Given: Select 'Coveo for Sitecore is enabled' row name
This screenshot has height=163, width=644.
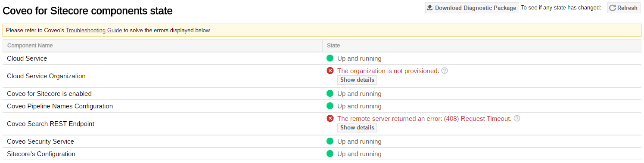Looking at the screenshot, I should (49, 94).
